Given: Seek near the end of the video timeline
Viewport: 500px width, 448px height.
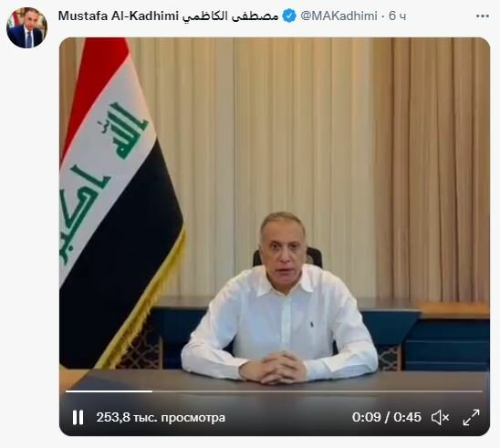Looking at the screenshot, I should pyautogui.click(x=476, y=391).
